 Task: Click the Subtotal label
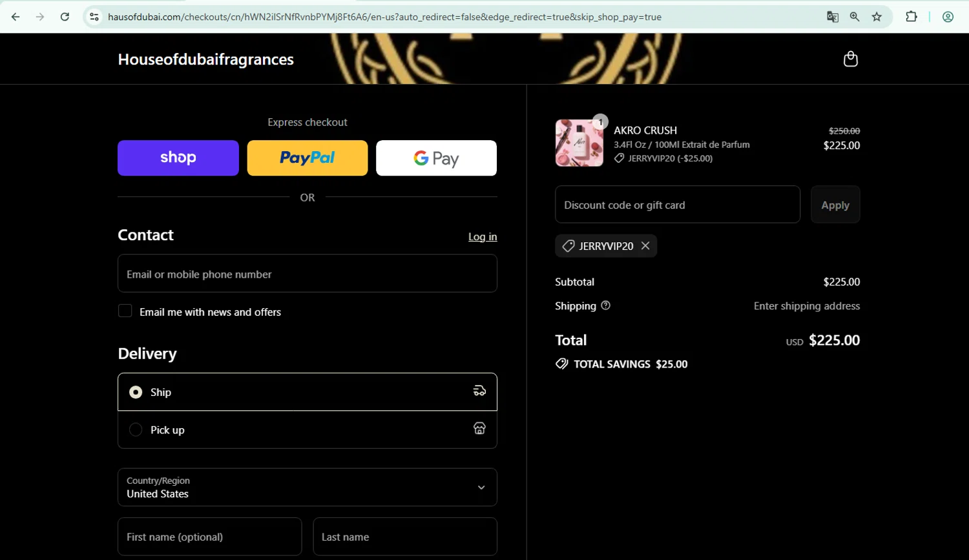pos(574,282)
